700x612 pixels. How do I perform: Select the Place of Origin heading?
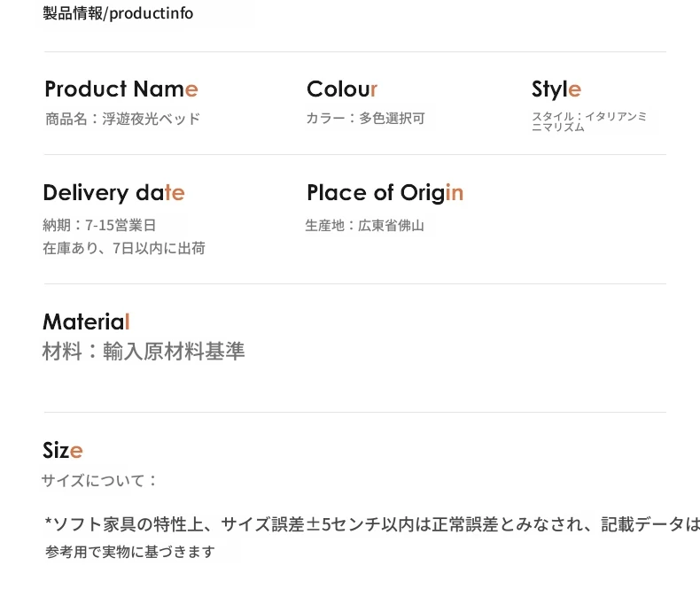point(385,193)
